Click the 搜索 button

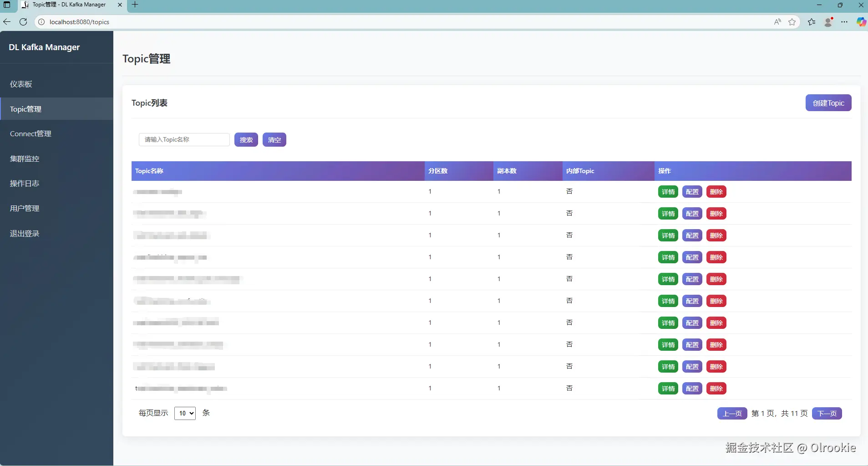(x=246, y=140)
